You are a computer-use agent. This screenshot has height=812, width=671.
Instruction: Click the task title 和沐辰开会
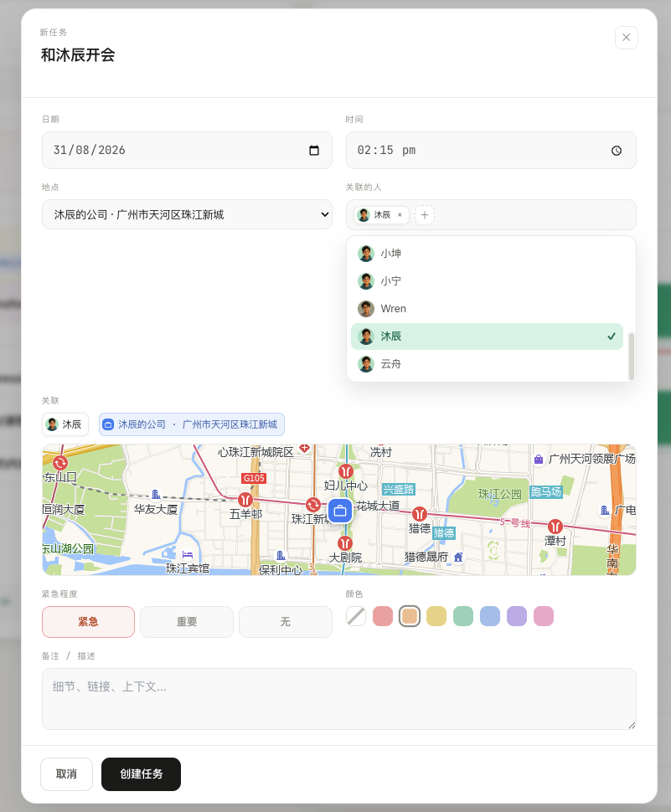click(x=78, y=55)
